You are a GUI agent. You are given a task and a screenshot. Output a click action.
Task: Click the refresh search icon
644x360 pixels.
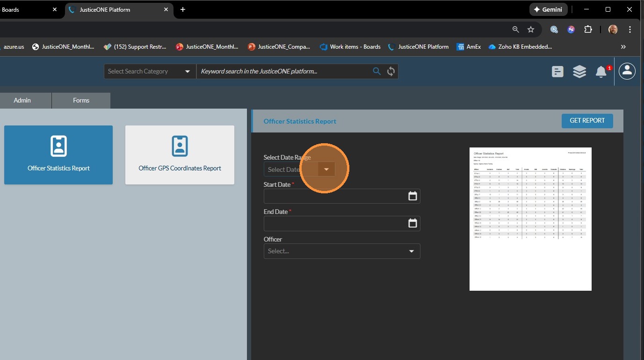391,71
